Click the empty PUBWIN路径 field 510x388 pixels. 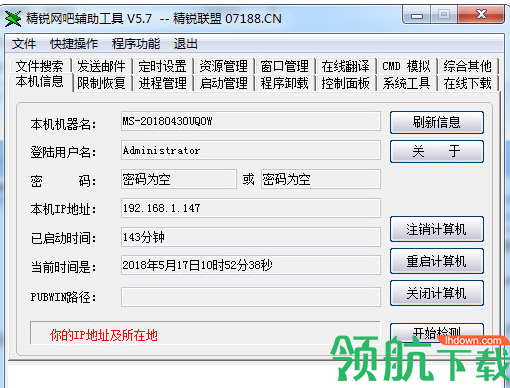click(251, 297)
